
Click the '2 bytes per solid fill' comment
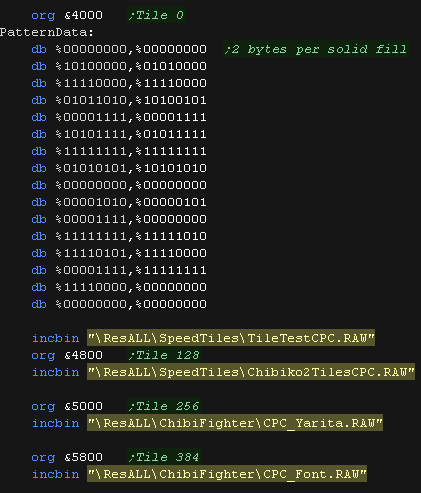tap(316, 49)
